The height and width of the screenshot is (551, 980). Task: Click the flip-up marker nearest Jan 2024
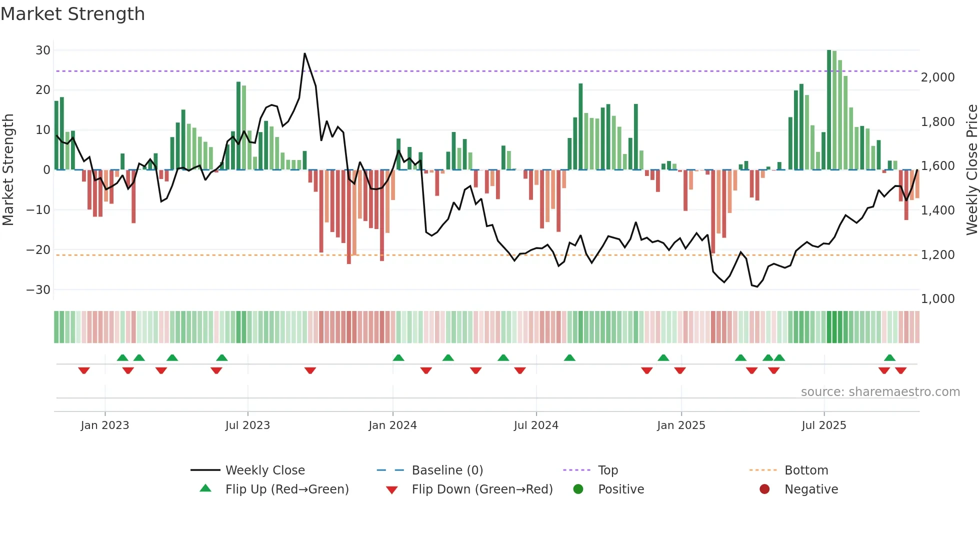pyautogui.click(x=398, y=357)
